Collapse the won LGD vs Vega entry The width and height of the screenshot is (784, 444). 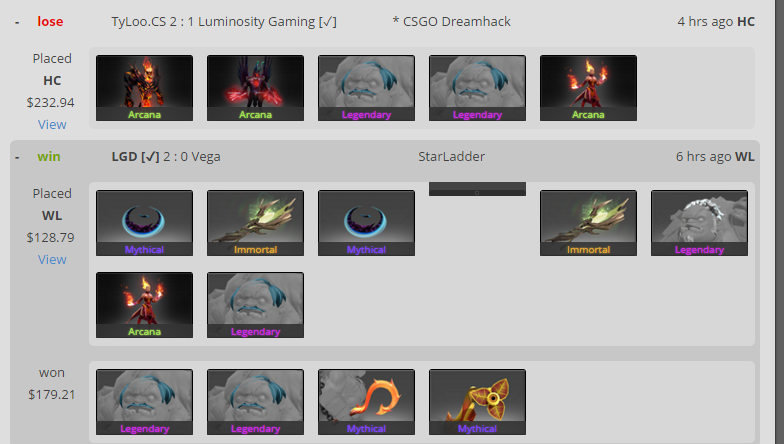point(17,158)
